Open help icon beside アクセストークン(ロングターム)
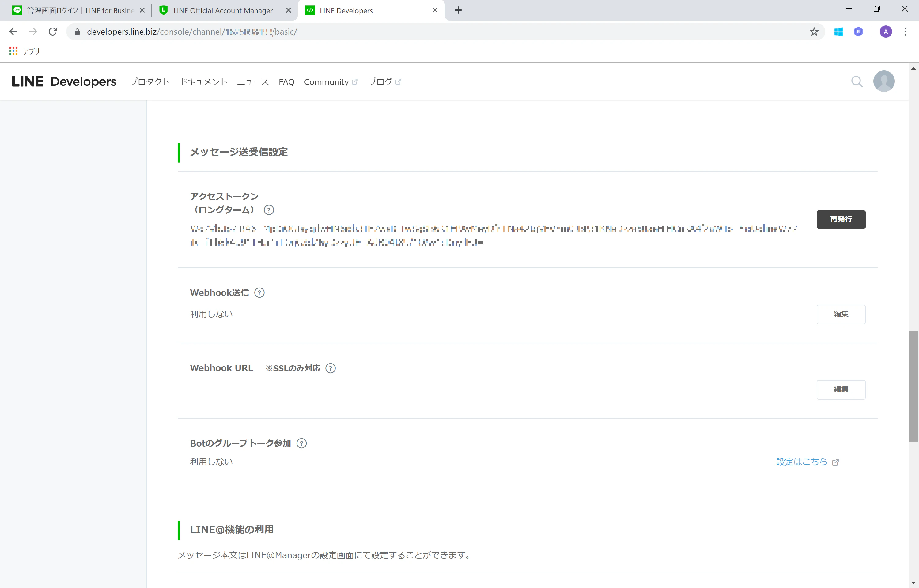The height and width of the screenshot is (588, 919). (269, 210)
